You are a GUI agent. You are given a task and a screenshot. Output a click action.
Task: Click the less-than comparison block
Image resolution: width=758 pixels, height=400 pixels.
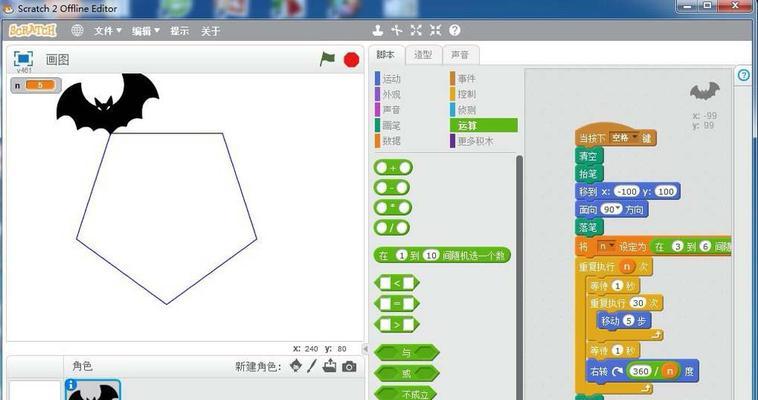point(397,283)
